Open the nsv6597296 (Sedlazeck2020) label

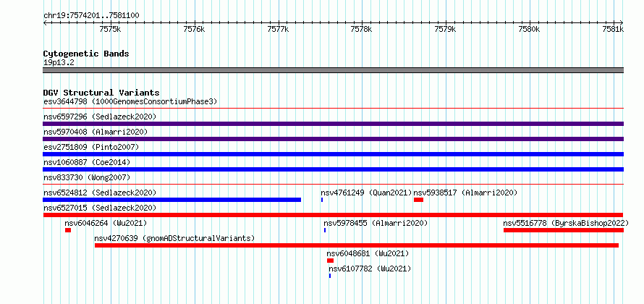(x=100, y=117)
